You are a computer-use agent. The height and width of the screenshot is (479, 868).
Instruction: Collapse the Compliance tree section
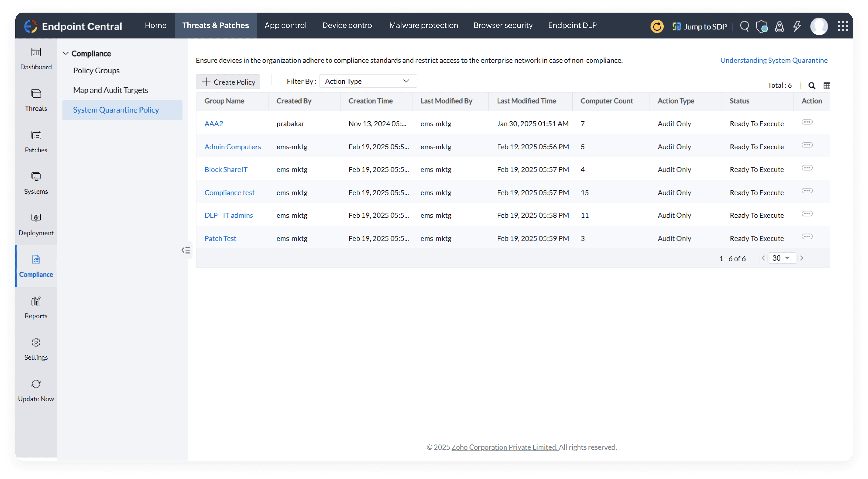coord(66,54)
